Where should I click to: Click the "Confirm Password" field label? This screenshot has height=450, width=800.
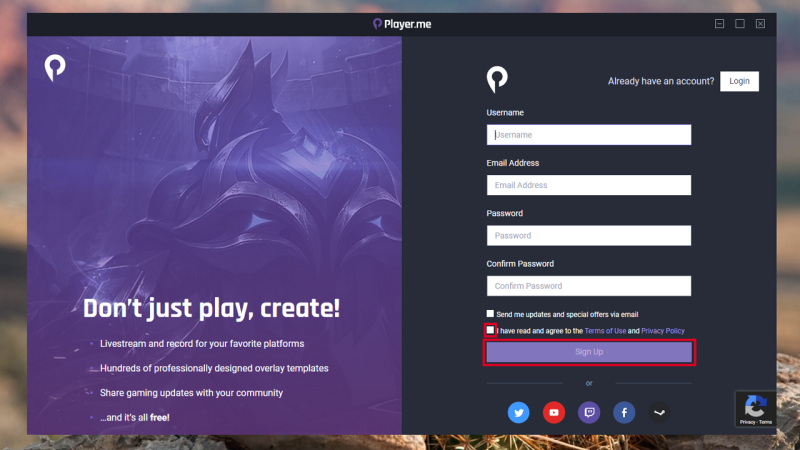point(520,264)
